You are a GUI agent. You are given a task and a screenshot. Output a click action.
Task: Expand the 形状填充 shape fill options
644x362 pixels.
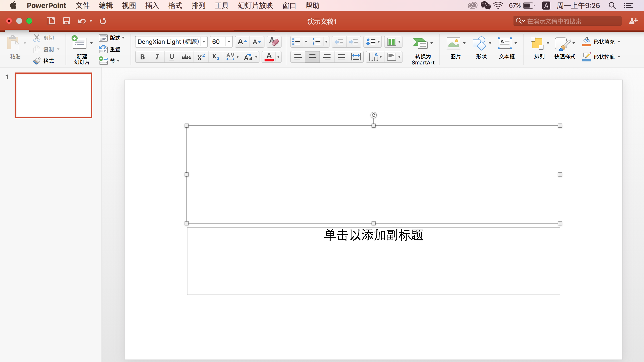click(619, 42)
